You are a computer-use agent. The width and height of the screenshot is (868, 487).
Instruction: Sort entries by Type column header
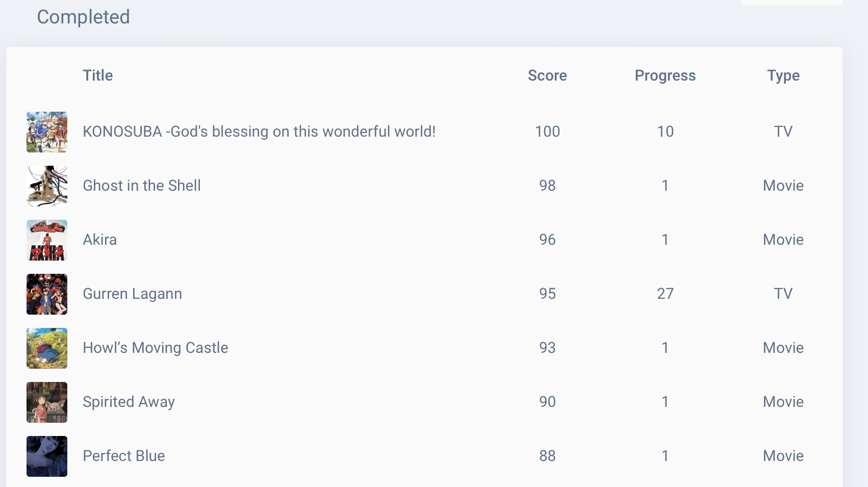pos(783,75)
